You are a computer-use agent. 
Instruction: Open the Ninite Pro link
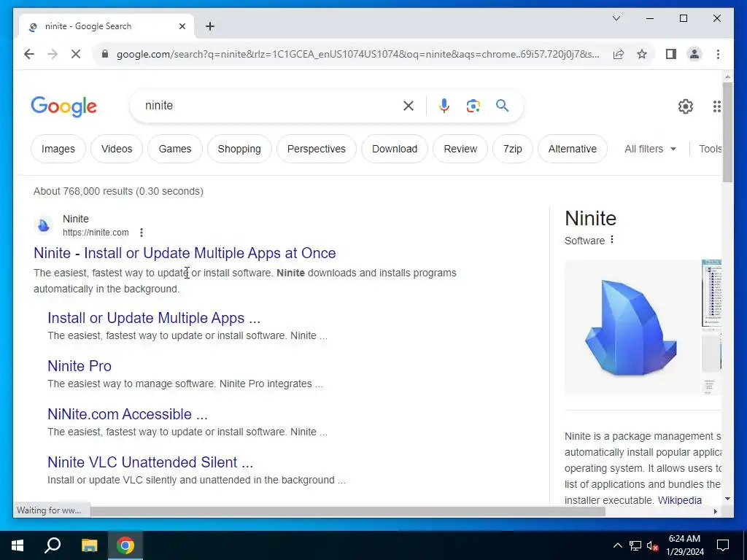[80, 366]
